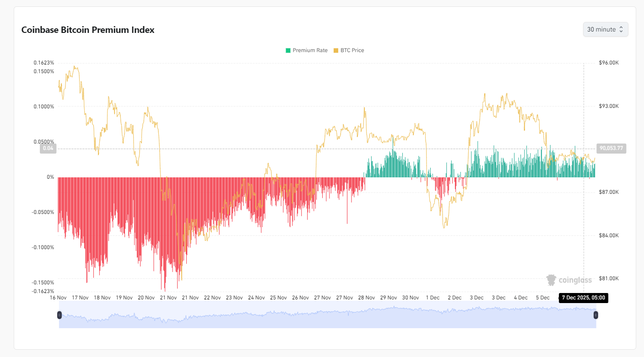Click the 90,053.77 current price label

click(x=611, y=148)
